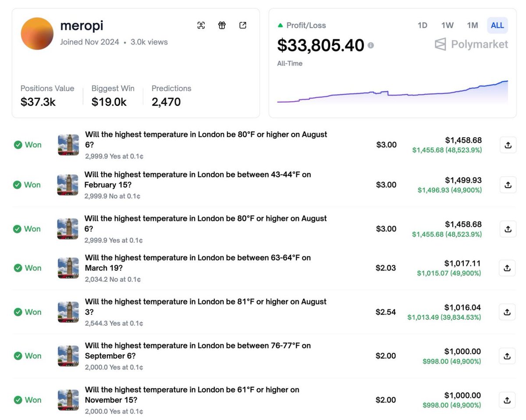Click Won checkmark on February 15 row
The image size is (526, 420).
pyautogui.click(x=17, y=185)
